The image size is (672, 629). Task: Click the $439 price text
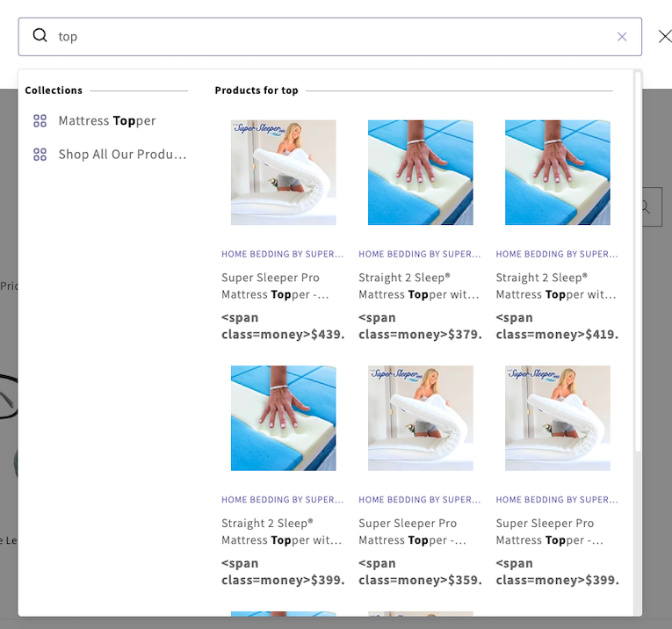[x=283, y=326]
